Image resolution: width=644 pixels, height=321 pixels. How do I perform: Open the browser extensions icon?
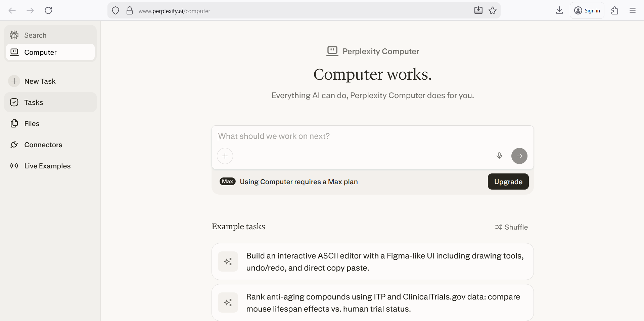tap(615, 11)
